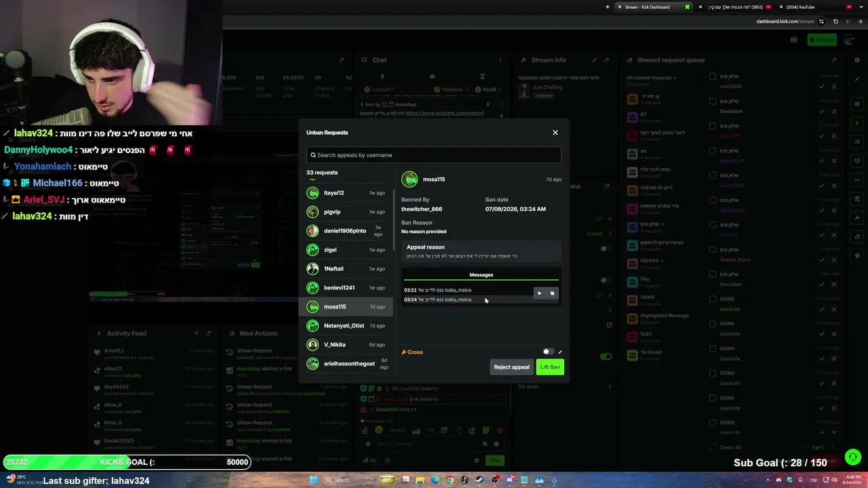The height and width of the screenshot is (488, 868).
Task: Open the Windows Start menu
Action: coord(313,481)
